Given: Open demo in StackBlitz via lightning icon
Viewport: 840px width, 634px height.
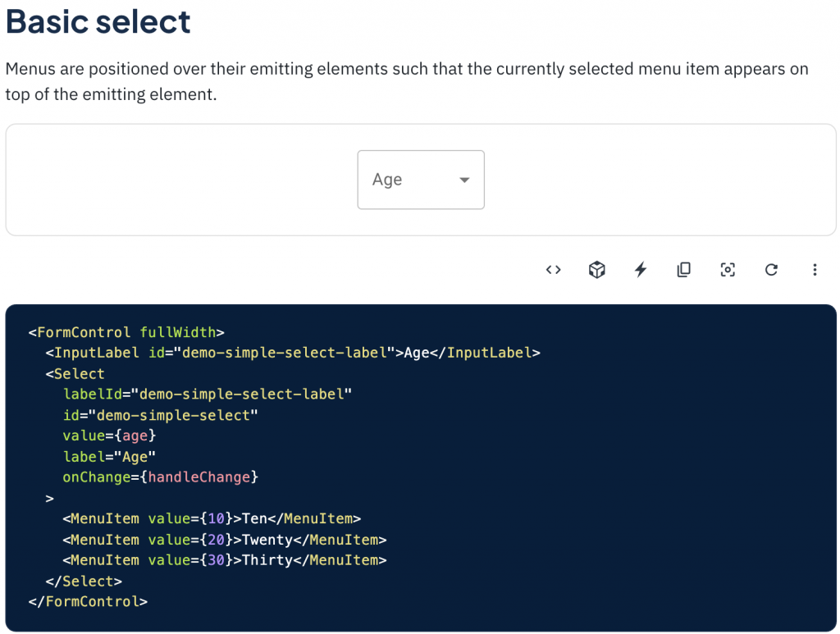Looking at the screenshot, I should pyautogui.click(x=641, y=270).
